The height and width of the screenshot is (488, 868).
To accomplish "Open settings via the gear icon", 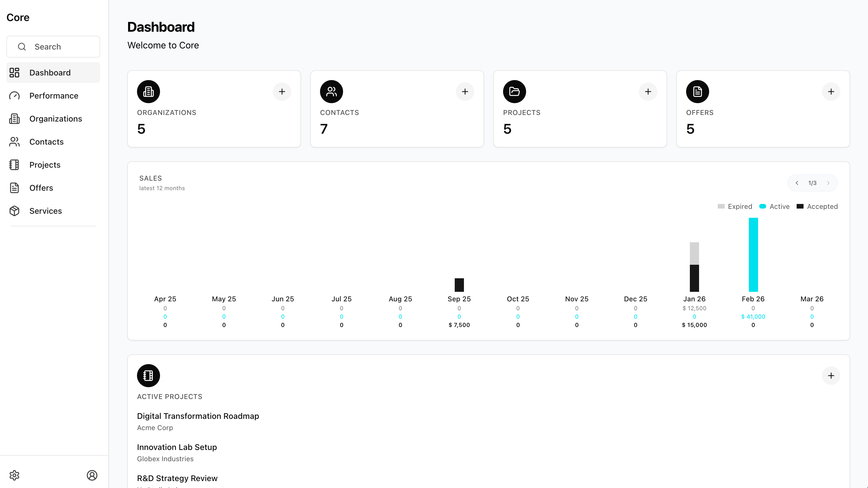I will tap(14, 475).
